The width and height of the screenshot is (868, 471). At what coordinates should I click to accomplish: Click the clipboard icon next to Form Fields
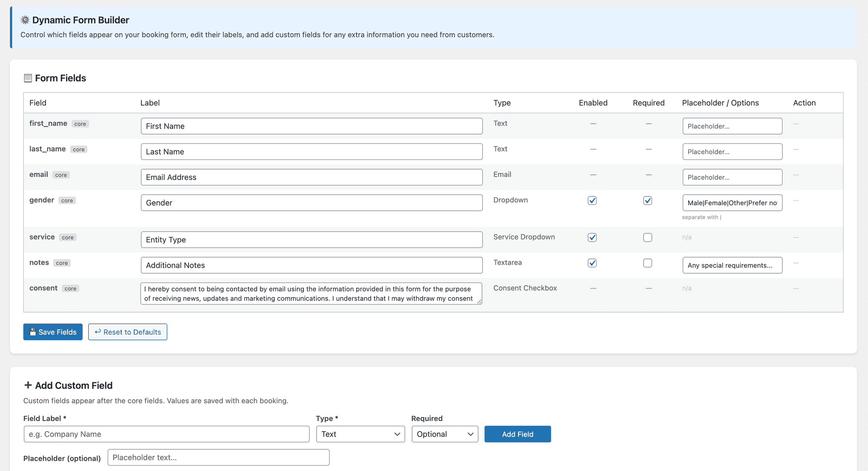point(28,78)
